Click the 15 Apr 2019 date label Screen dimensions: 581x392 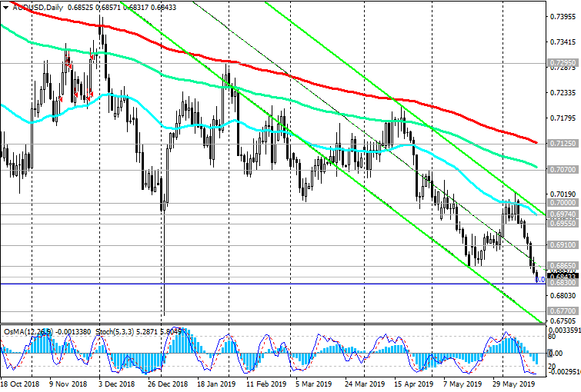[x=413, y=384]
